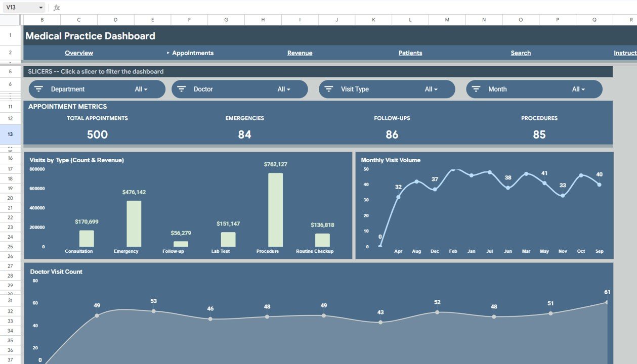Click the fx formula bar icon
Image resolution: width=637 pixels, height=364 pixels.
[x=56, y=7]
